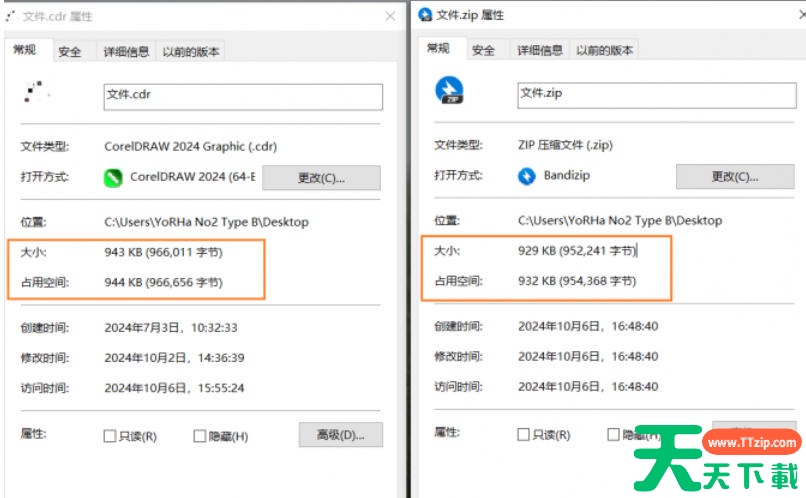Click the 文件.zip filename input field
Screen dimensions: 806x498
point(657,95)
